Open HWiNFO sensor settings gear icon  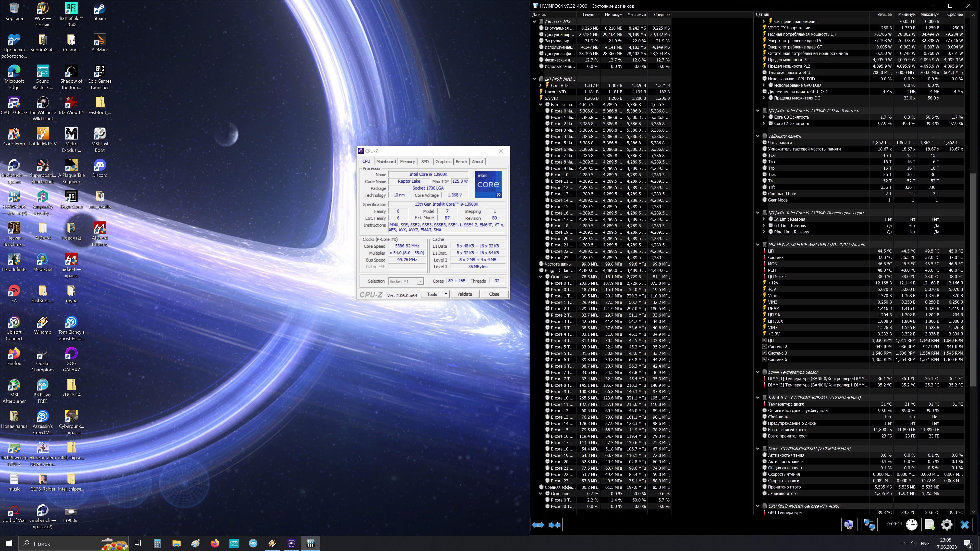(x=947, y=525)
